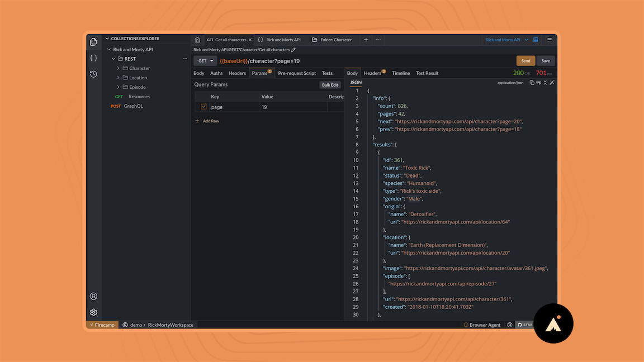Click the Bulk Edit button
The width and height of the screenshot is (644, 362).
pos(330,85)
